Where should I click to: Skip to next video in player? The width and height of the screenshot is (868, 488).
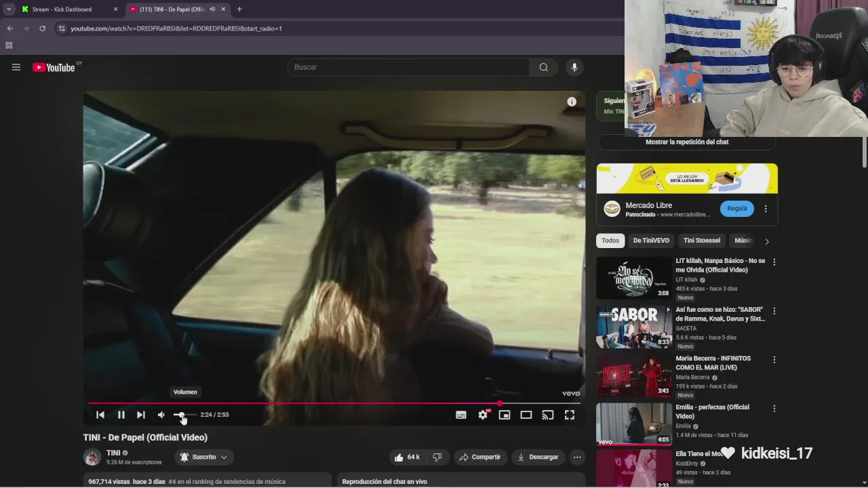coord(140,415)
